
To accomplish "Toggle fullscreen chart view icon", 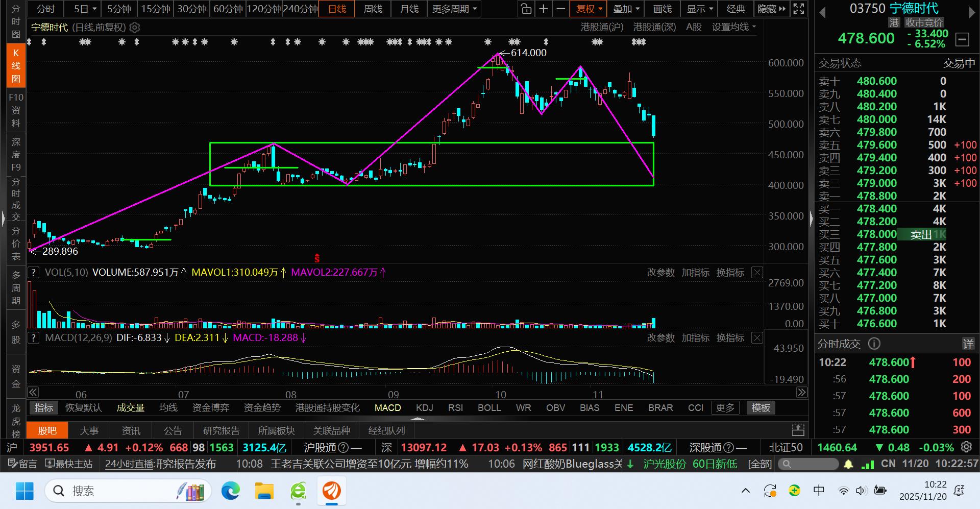I will 799,9.
